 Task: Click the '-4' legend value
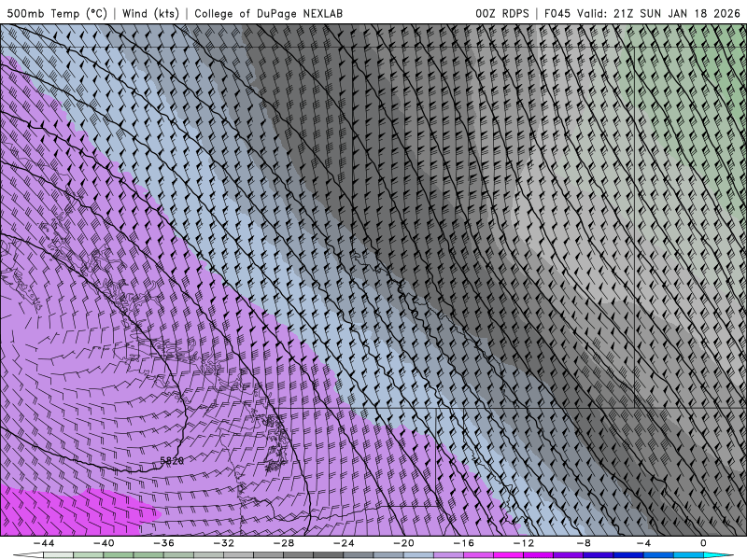tap(644, 543)
